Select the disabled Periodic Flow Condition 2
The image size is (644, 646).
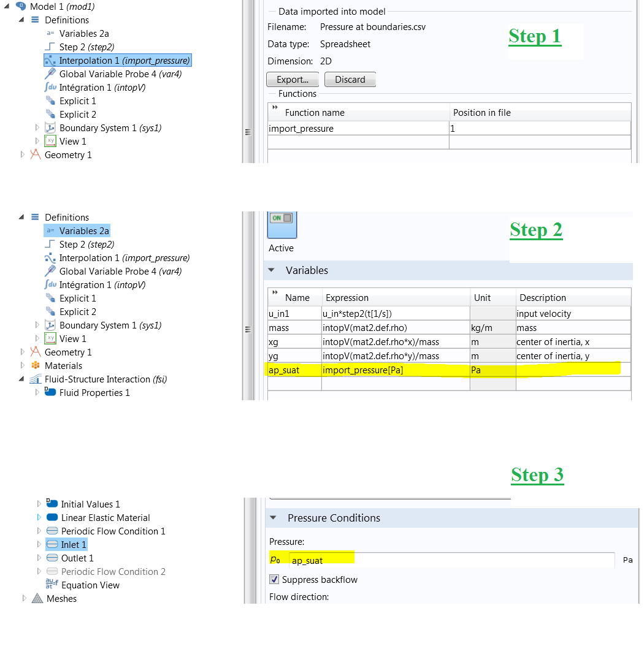(113, 572)
